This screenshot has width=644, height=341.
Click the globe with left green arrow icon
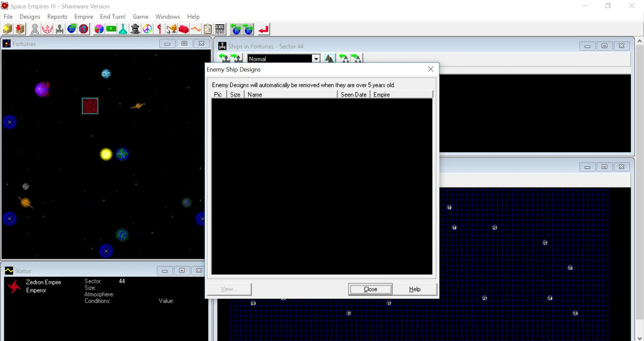click(x=236, y=29)
